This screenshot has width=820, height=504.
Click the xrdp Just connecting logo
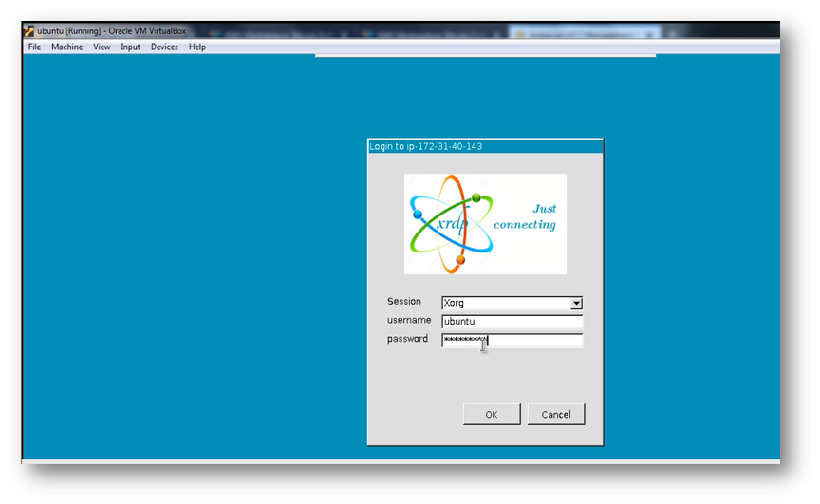(x=485, y=224)
